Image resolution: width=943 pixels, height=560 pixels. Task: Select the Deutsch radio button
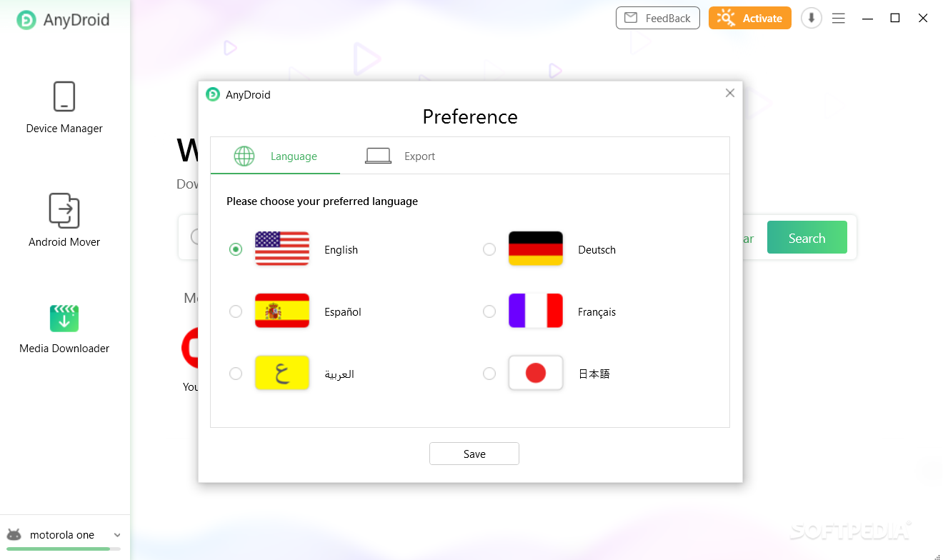click(489, 249)
